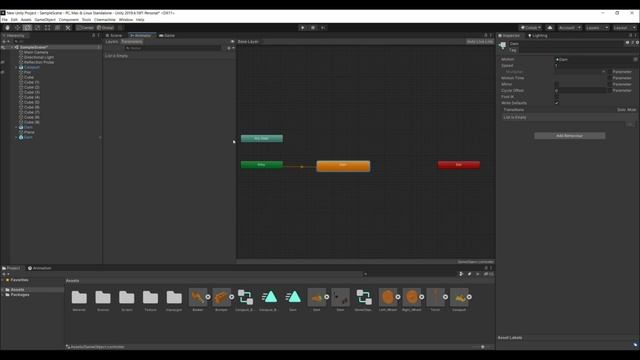
Task: Click the parameter search field in Animator
Action: (173, 48)
